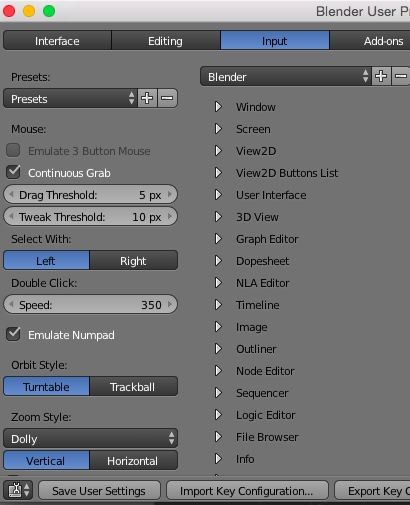Expand the NLA Editor keymap section
410x505 pixels.
(218, 283)
